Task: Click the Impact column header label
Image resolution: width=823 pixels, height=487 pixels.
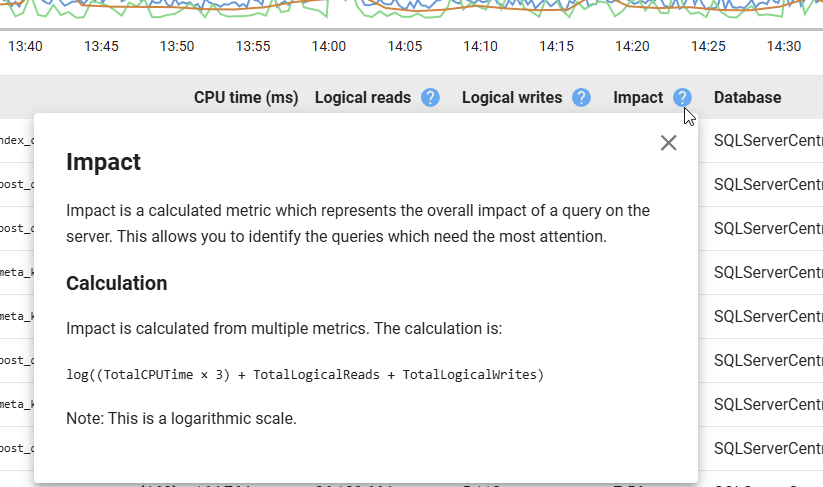Action: pos(638,98)
